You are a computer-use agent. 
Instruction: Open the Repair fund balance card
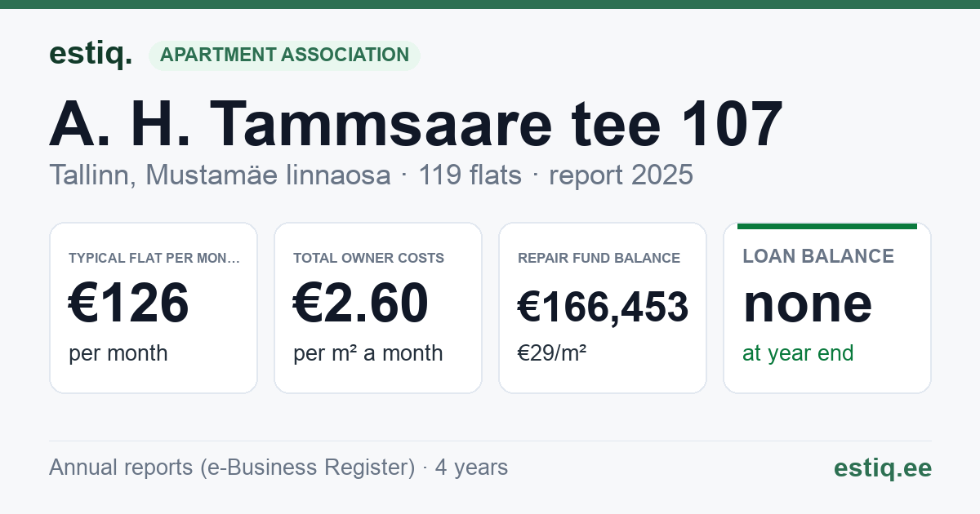pyautogui.click(x=603, y=308)
